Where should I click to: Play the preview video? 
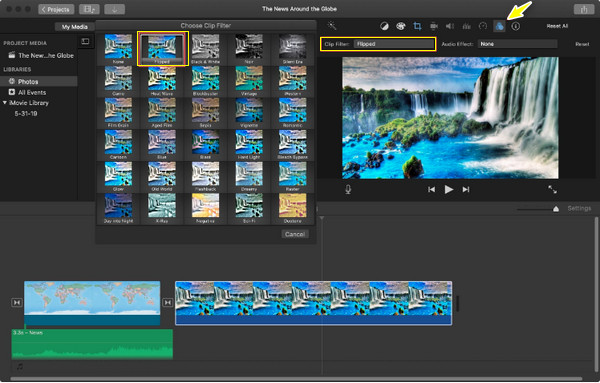click(x=448, y=189)
